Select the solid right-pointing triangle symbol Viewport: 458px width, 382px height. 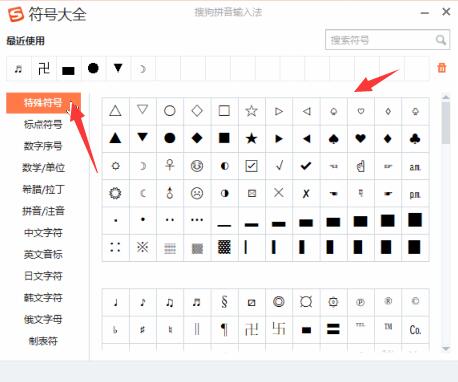(x=279, y=138)
